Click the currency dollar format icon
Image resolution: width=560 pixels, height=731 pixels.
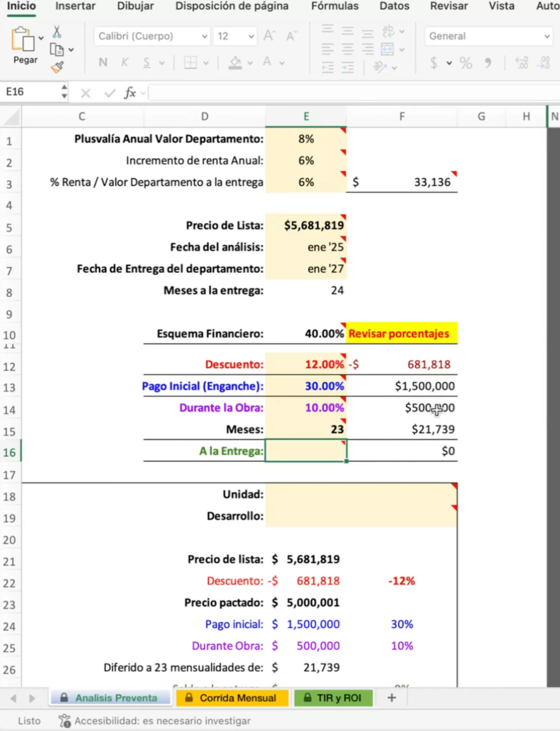(434, 62)
